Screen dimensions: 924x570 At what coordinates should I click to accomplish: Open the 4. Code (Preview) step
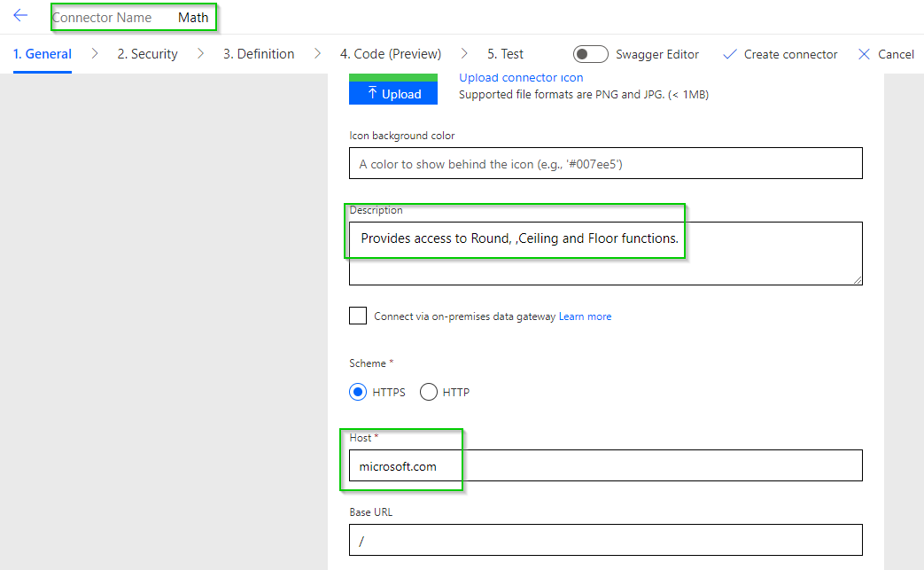point(390,54)
